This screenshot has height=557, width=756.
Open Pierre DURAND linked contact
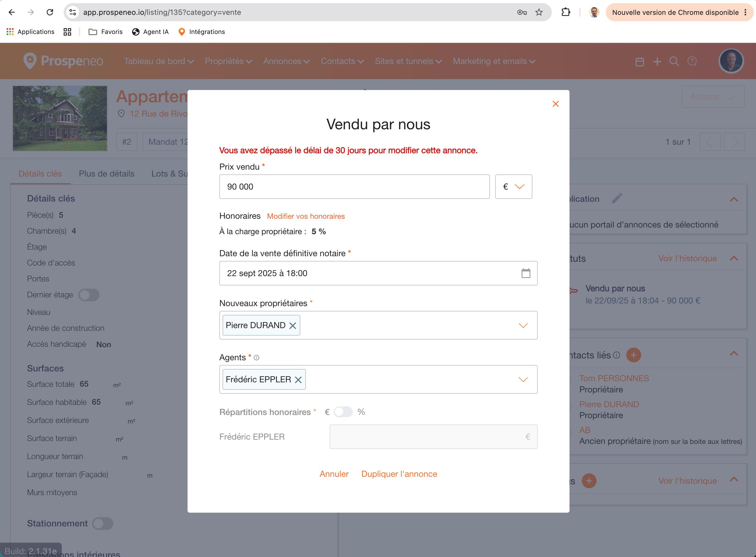click(x=609, y=404)
